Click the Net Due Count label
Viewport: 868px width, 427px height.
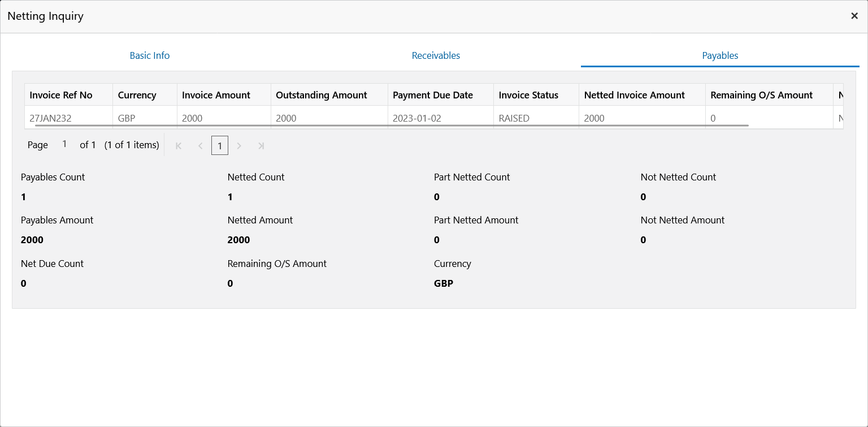coord(52,264)
